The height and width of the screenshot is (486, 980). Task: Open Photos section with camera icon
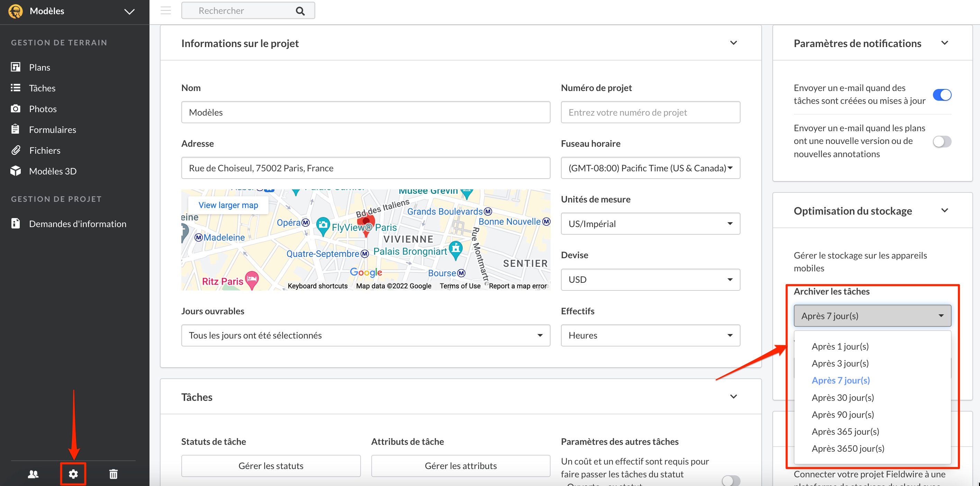coord(43,109)
